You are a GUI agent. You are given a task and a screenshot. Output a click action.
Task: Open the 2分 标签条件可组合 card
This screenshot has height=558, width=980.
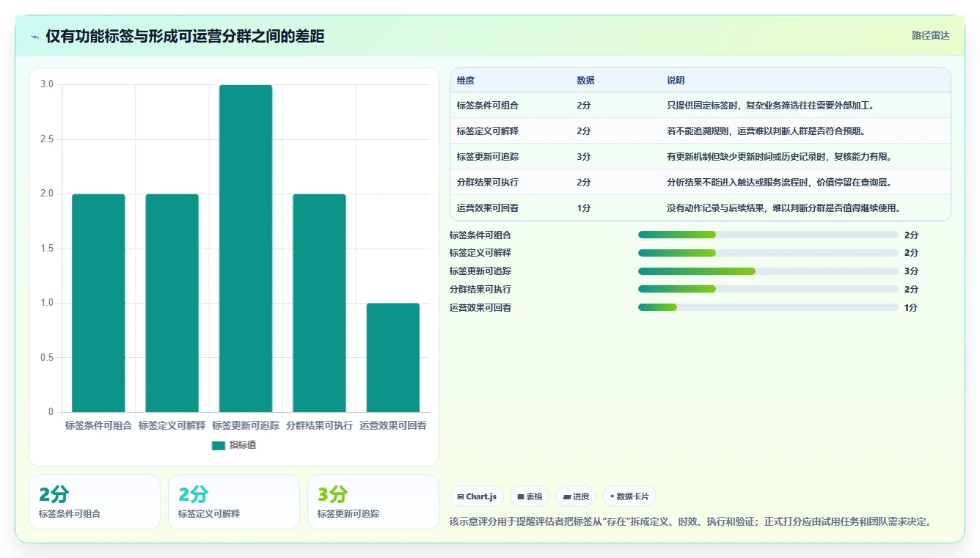point(95,502)
